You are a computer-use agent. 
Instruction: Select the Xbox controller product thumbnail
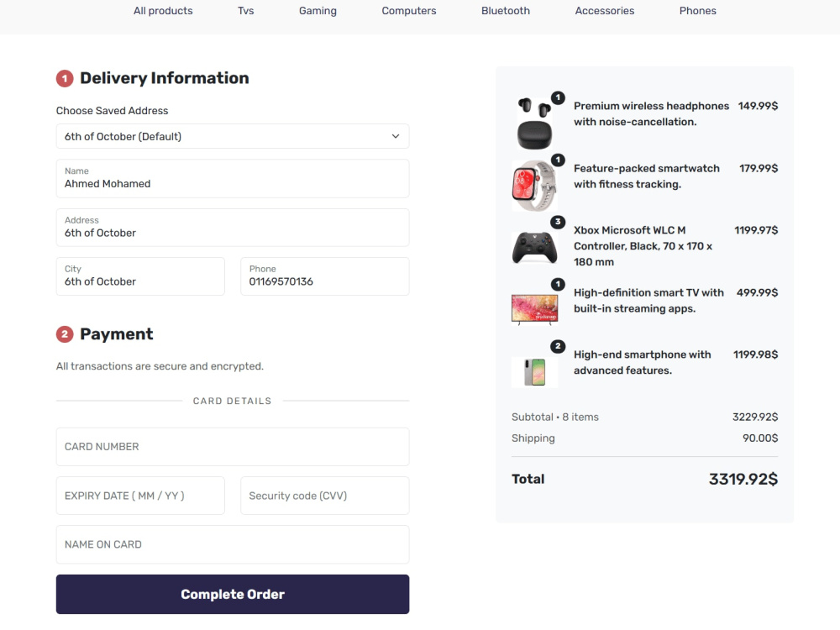tap(534, 248)
